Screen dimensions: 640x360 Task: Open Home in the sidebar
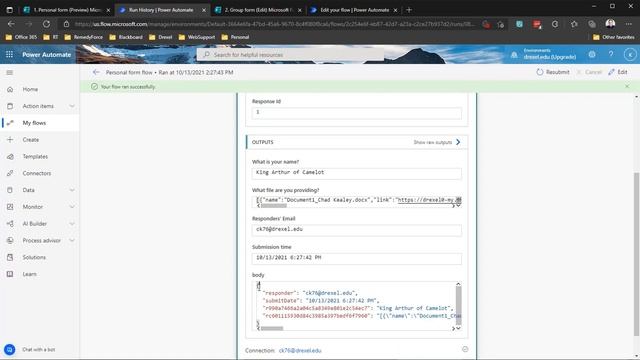[30, 89]
